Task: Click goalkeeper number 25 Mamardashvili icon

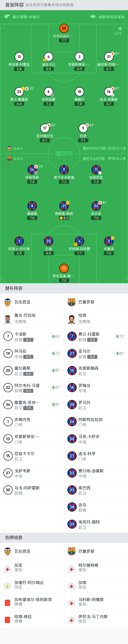Action: 64,28
